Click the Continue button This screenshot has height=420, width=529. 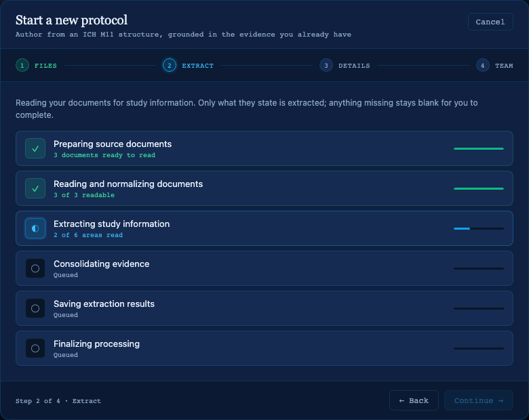[478, 400]
